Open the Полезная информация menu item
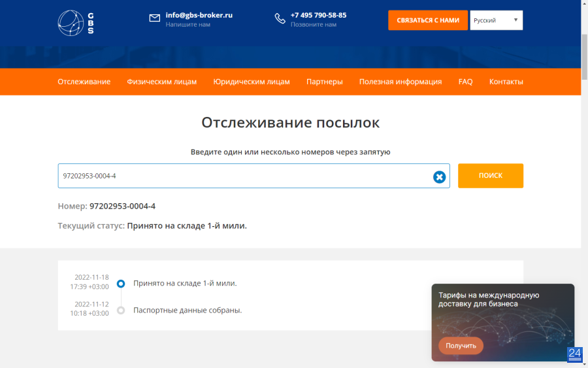This screenshot has width=588, height=368. pos(400,82)
